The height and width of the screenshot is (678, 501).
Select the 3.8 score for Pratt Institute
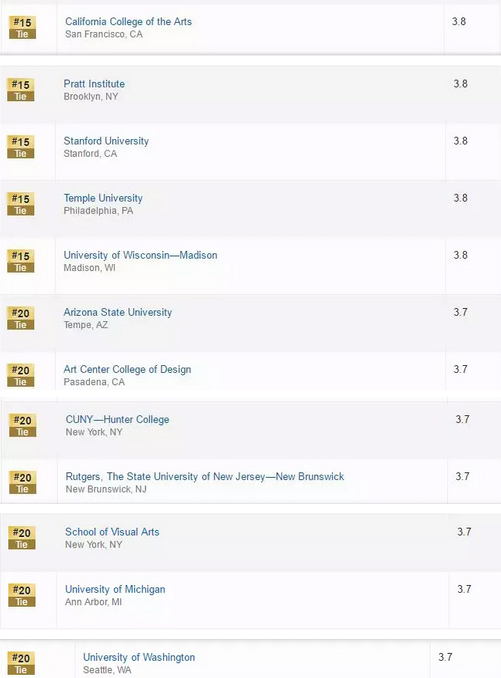click(460, 84)
